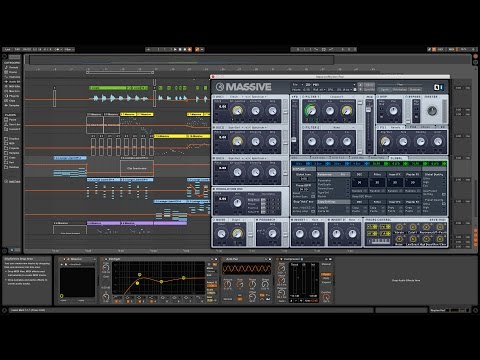The height and width of the screenshot is (360, 480).
Task: Click the Compressor Dry/Wet knob
Action: click(326, 298)
